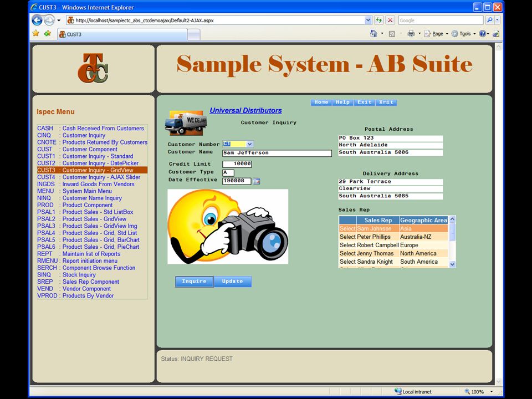
Task: Click the Local intranet zone icon
Action: click(x=398, y=391)
